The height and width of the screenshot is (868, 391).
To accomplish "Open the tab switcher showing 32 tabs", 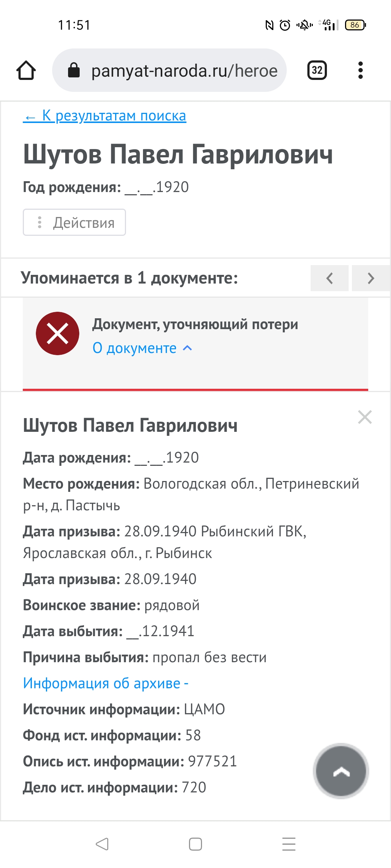I will [317, 70].
